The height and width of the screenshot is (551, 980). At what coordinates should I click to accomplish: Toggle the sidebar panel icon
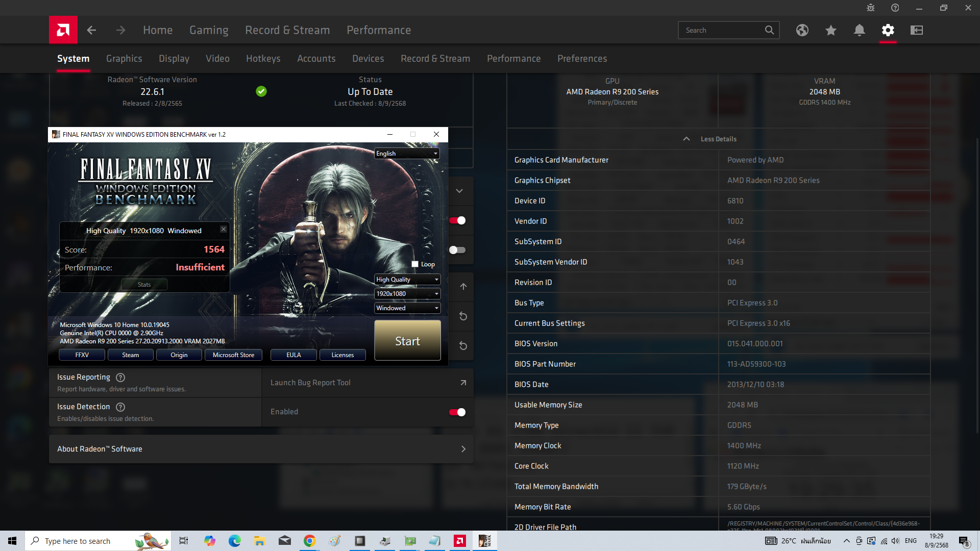(916, 30)
